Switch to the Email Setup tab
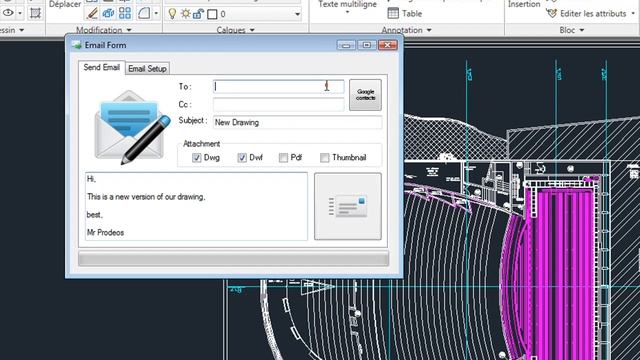 (x=147, y=69)
